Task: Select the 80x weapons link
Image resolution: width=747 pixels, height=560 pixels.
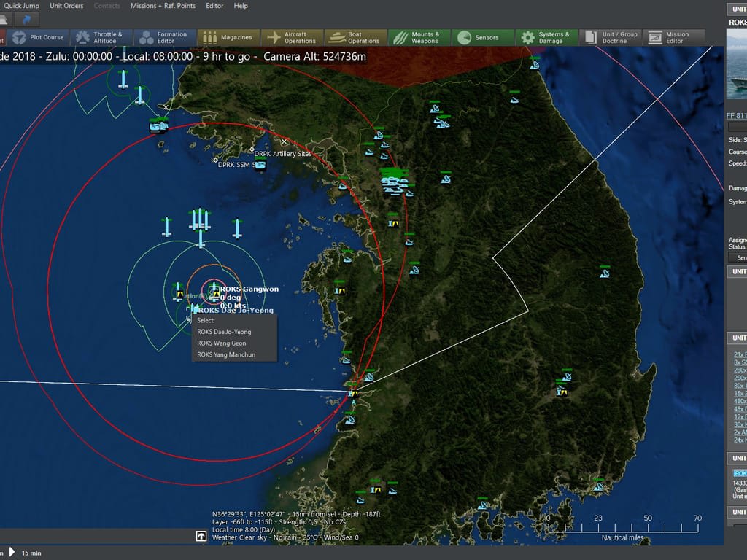Action: pos(740,386)
